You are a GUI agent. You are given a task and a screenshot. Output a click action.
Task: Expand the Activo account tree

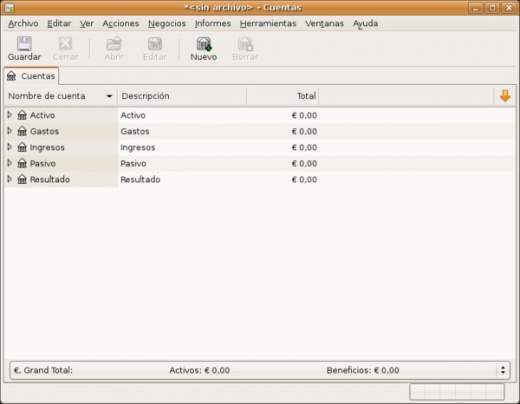(10, 115)
